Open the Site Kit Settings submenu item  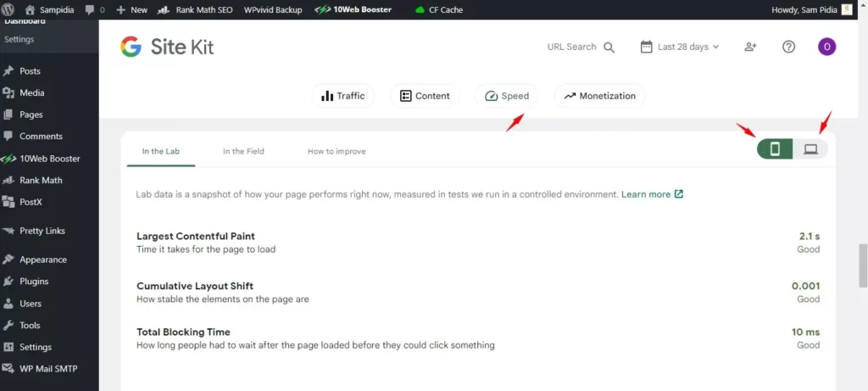19,39
